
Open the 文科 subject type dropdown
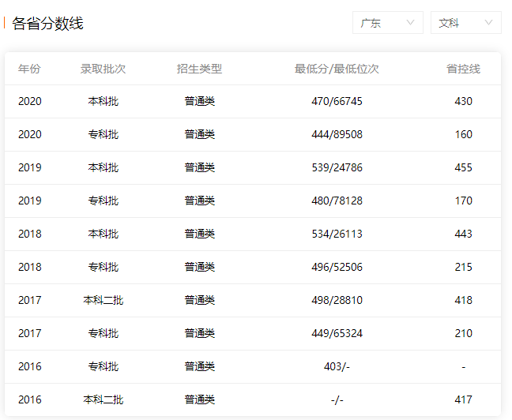click(466, 23)
